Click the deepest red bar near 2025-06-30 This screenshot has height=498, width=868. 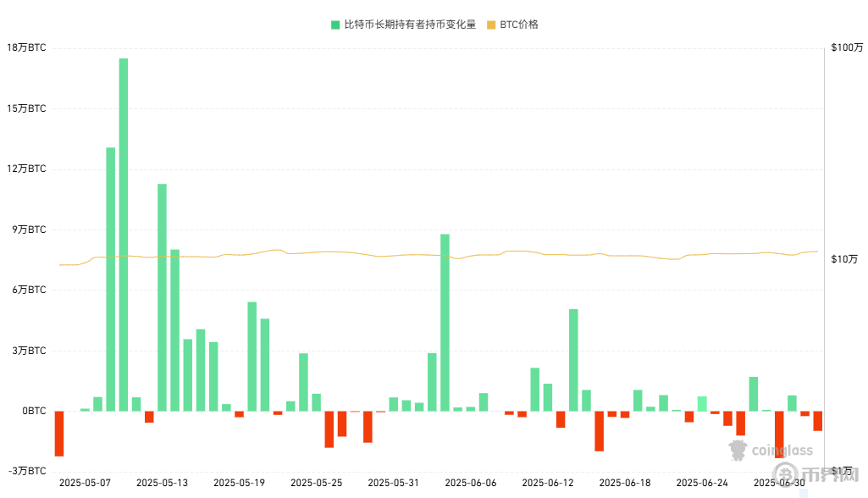(x=779, y=433)
